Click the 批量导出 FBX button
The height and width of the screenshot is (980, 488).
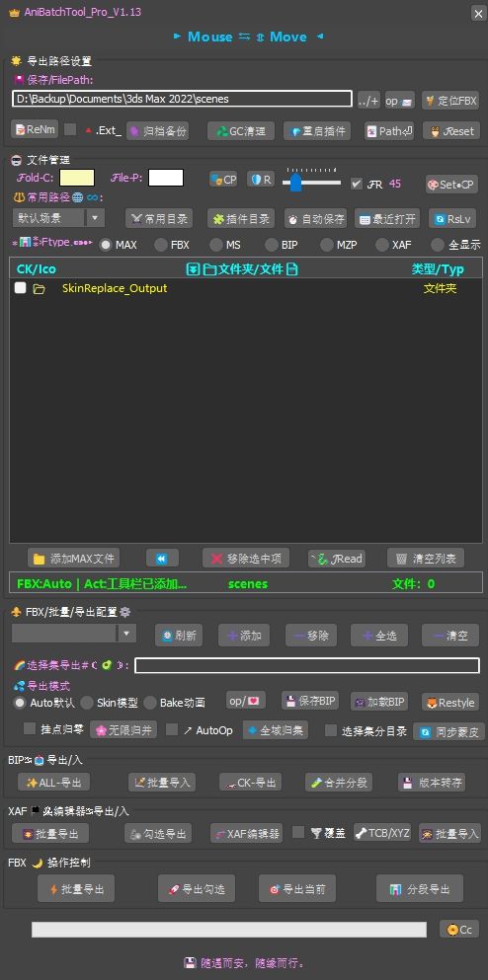pyautogui.click(x=76, y=889)
